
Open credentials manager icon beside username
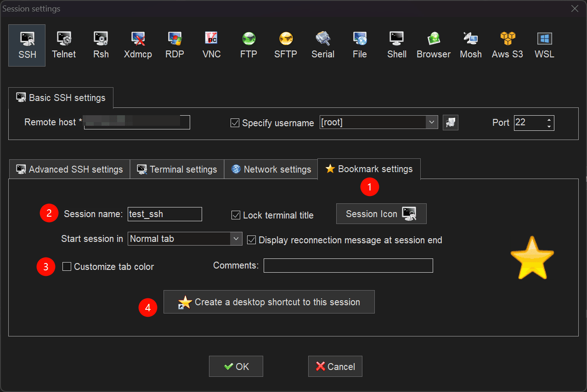[x=451, y=123]
